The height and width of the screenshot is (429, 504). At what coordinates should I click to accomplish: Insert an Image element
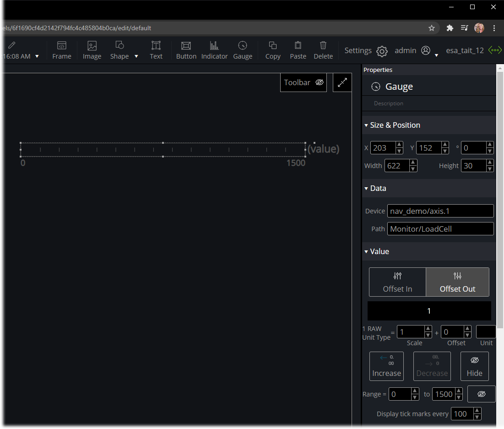[92, 50]
